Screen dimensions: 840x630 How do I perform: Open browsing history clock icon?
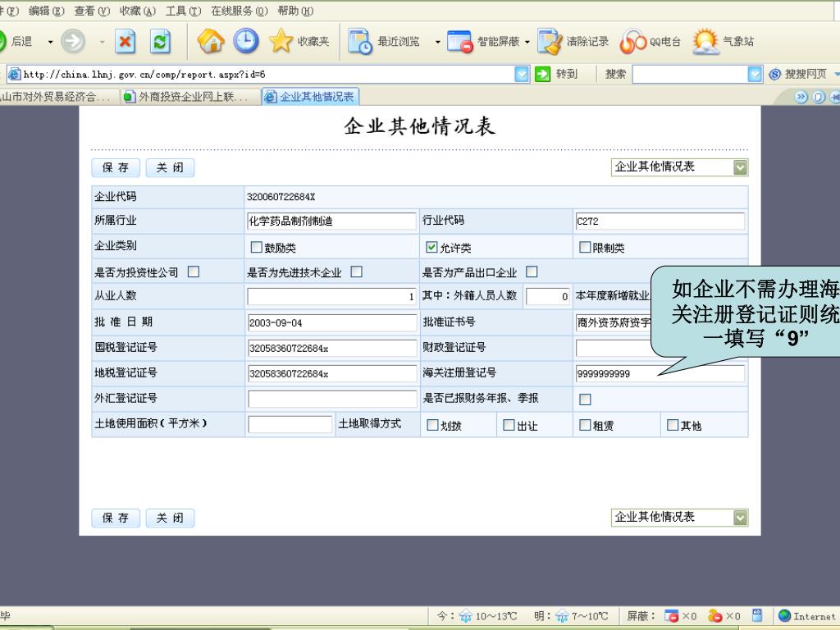pyautogui.click(x=246, y=41)
